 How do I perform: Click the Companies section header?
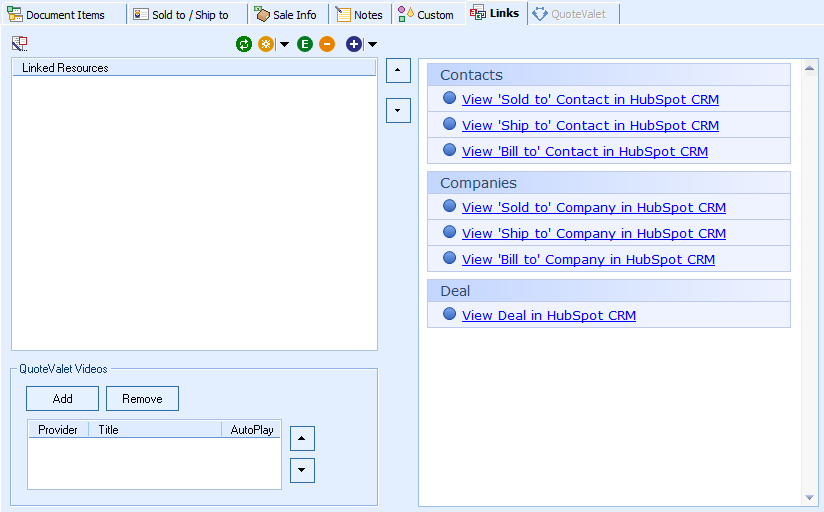click(x=609, y=183)
